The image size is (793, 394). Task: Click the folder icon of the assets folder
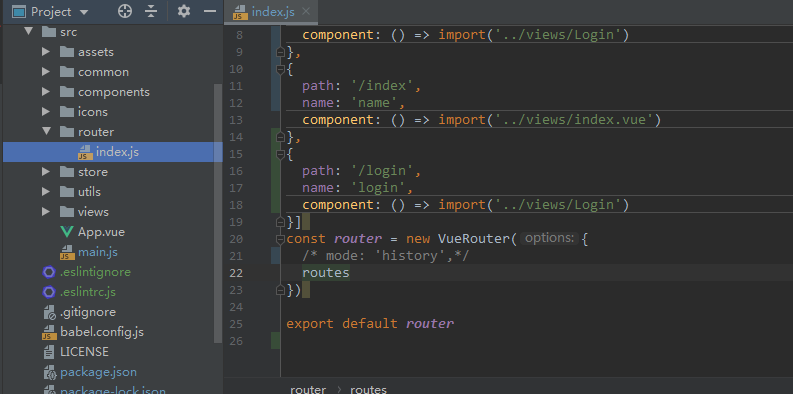pyautogui.click(x=67, y=52)
